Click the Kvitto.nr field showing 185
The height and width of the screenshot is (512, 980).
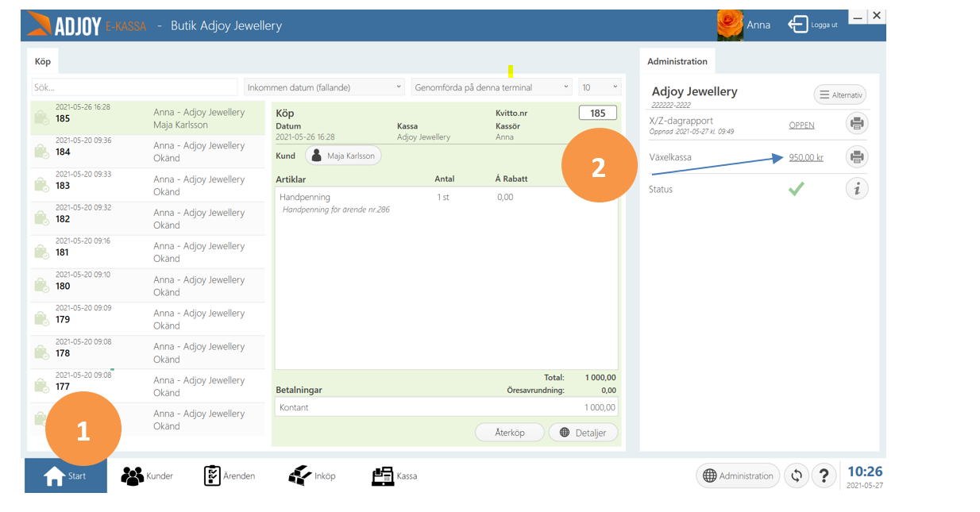click(x=598, y=113)
